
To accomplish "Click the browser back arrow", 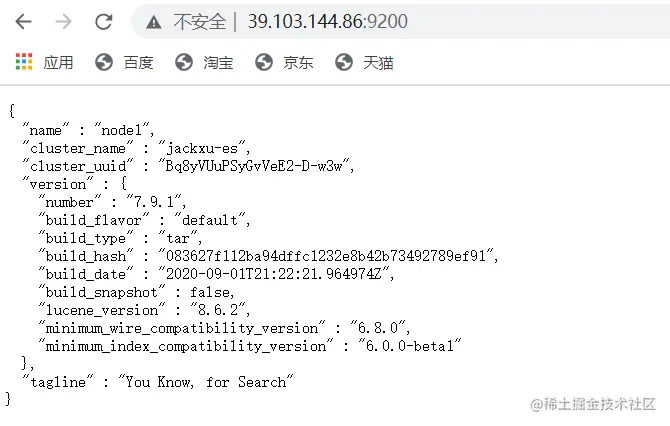I will point(24,21).
